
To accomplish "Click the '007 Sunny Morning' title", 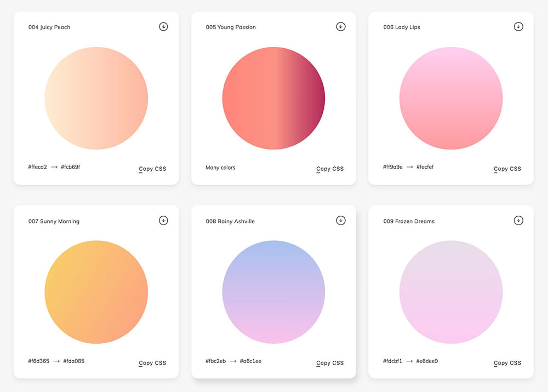I will coord(54,221).
